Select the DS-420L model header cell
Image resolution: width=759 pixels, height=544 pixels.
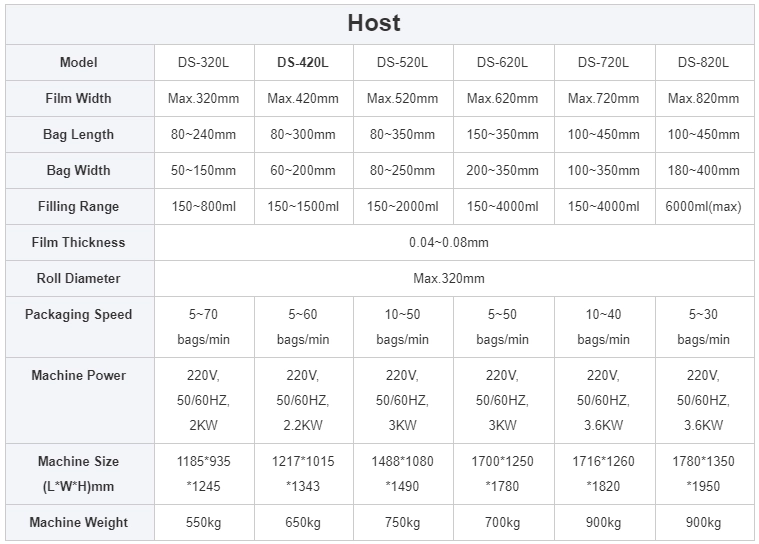(x=303, y=62)
